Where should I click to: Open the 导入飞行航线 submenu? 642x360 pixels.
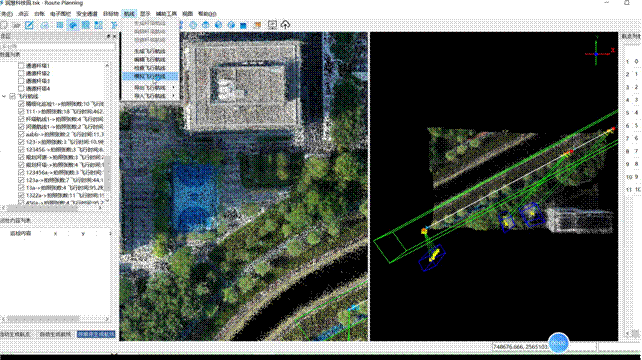[150, 96]
